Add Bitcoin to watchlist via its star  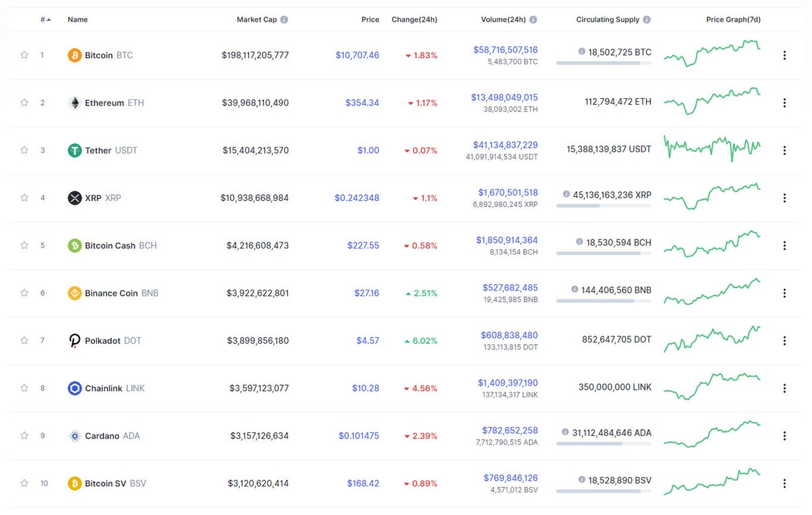24,55
